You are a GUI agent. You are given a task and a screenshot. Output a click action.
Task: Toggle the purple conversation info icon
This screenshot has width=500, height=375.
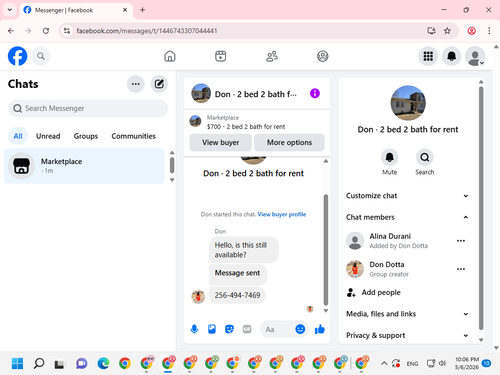point(315,93)
